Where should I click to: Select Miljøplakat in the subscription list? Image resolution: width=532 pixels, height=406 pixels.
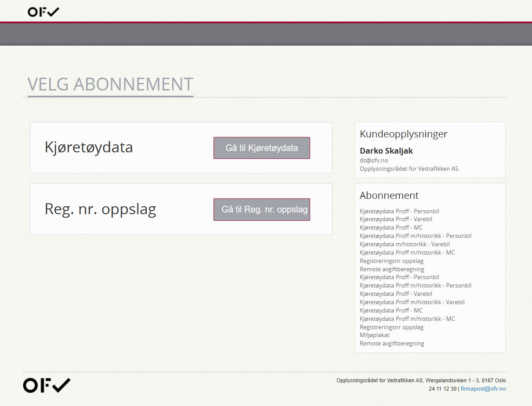pos(374,335)
